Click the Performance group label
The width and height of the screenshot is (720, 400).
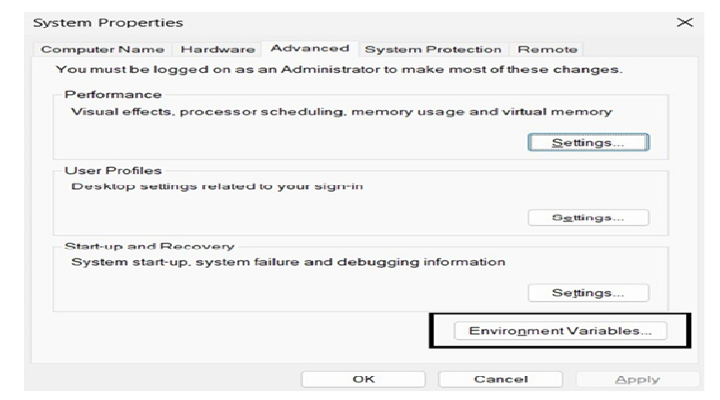(113, 94)
